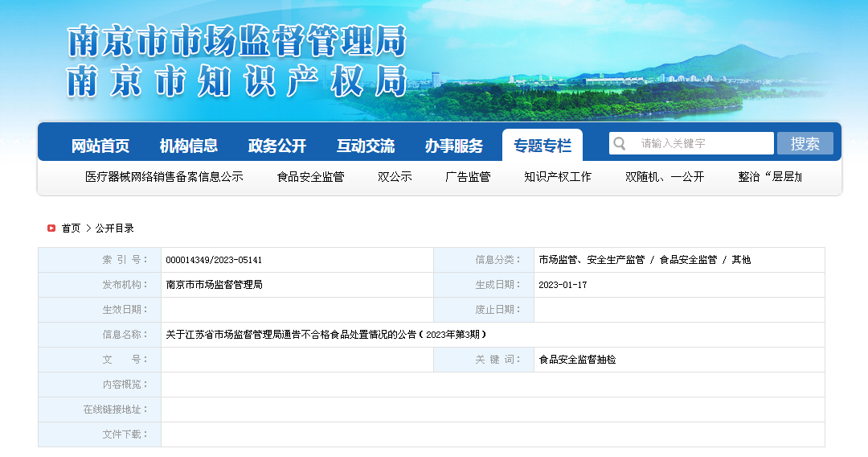Focus the 请输入关键字 search field
The image size is (868, 457).
699,144
